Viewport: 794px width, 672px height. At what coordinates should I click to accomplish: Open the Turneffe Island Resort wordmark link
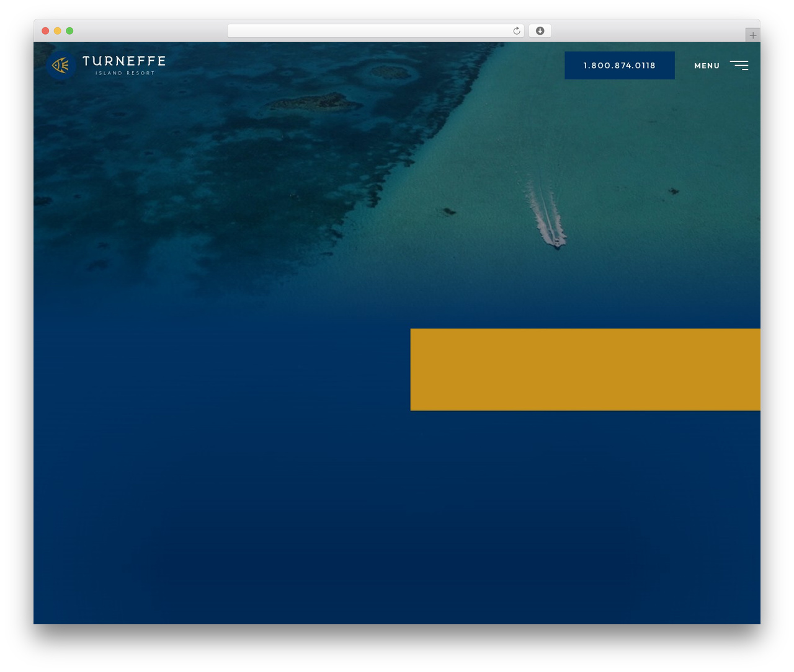coord(124,65)
